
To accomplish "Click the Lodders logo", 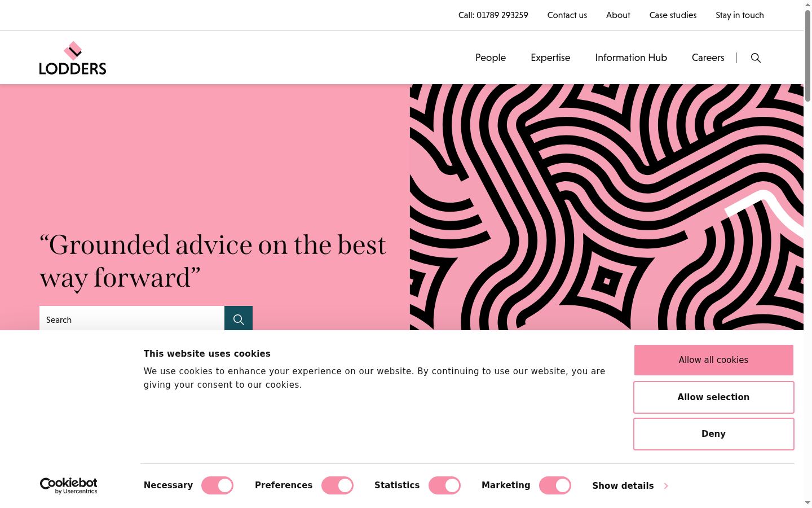I will pos(72,58).
